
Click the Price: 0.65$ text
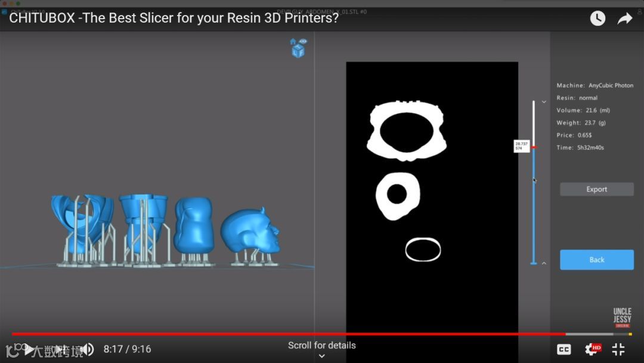(x=574, y=136)
